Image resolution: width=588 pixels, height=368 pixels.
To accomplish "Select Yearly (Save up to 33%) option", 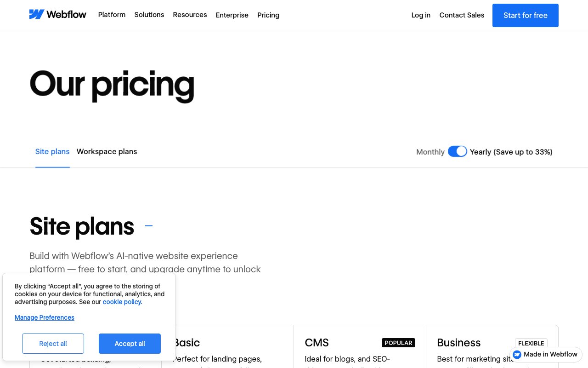I will pos(511,152).
